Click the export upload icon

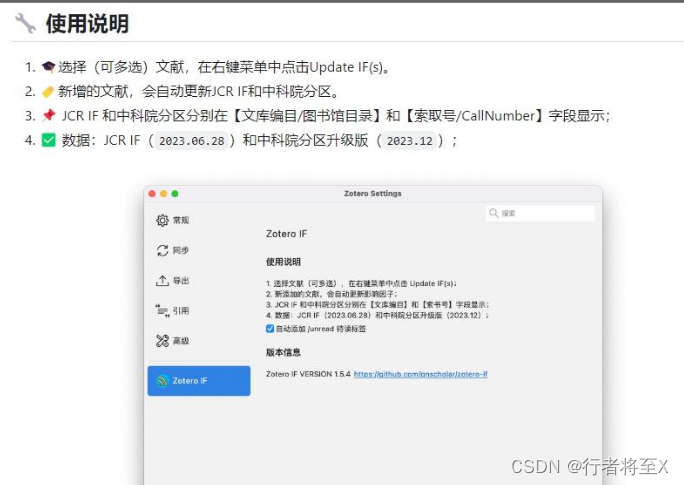click(162, 280)
